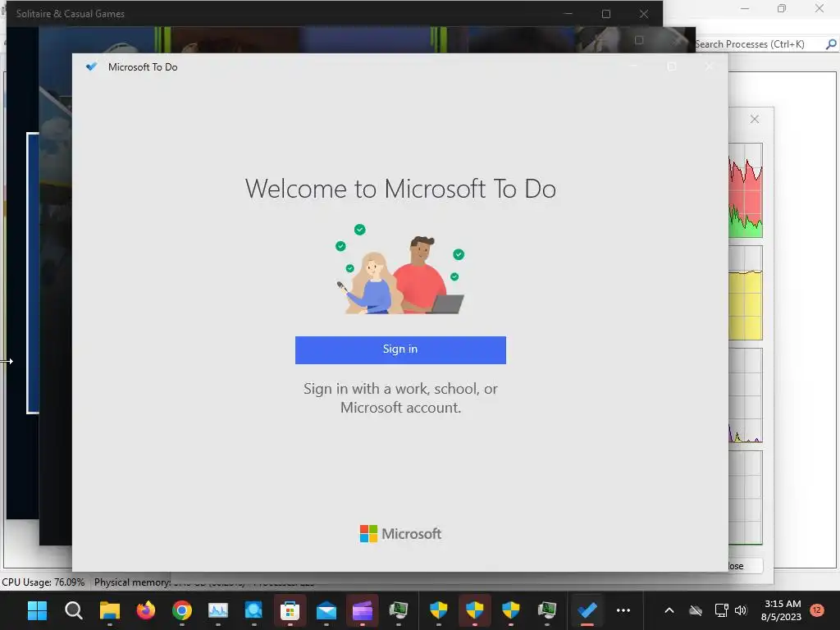Click the yellow memory usage graph

click(745, 293)
